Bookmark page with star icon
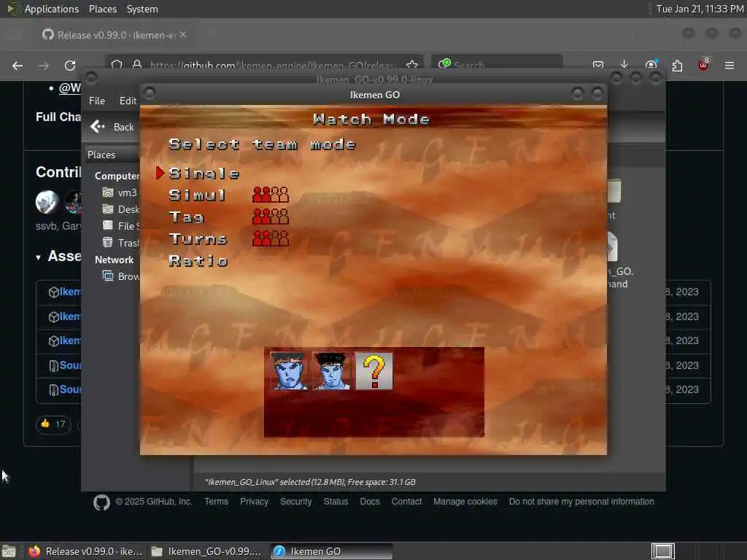The height and width of the screenshot is (560, 747). tap(412, 65)
